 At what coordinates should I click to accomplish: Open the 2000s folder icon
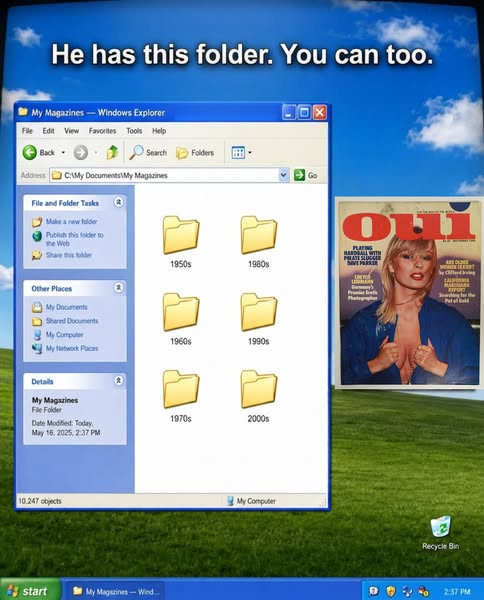pos(259,389)
